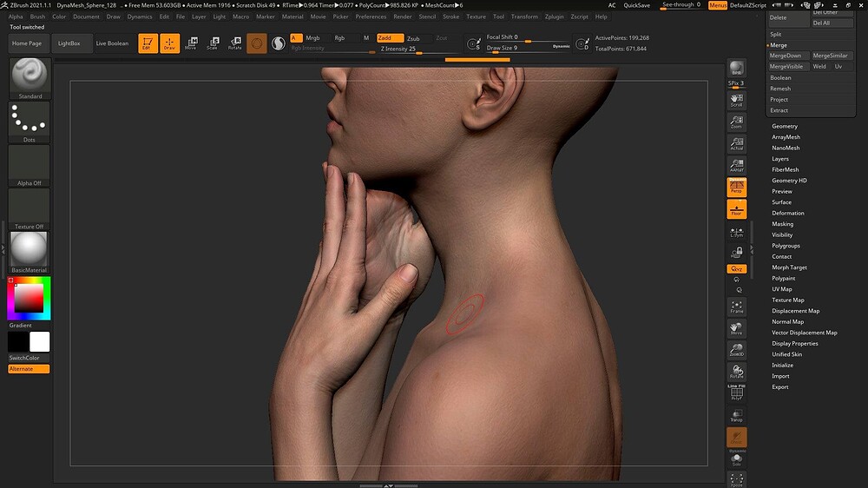Activate the Draw mode button
Viewport: 868px width, 488px height.
(170, 43)
